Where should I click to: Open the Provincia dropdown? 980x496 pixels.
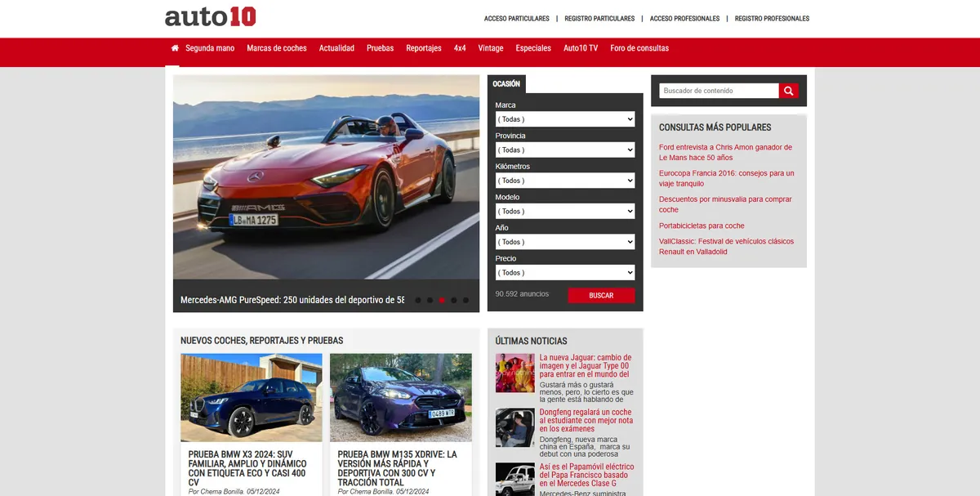(565, 150)
